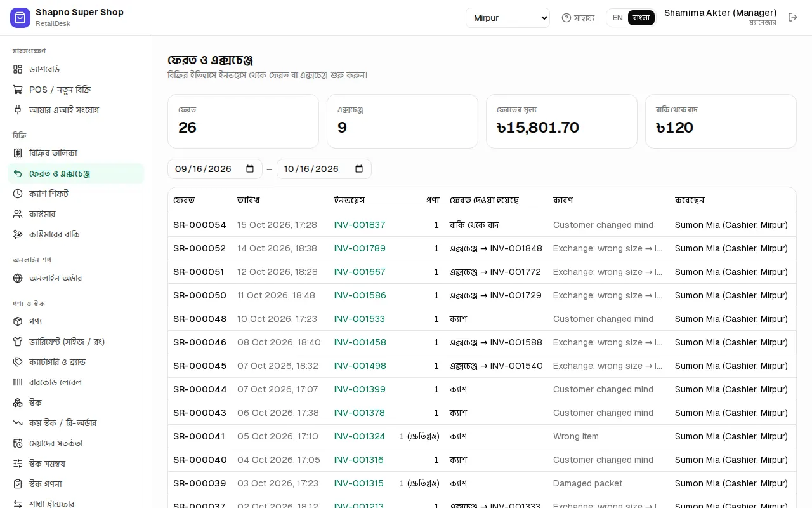Click the customer dues hand-coins icon

18,234
